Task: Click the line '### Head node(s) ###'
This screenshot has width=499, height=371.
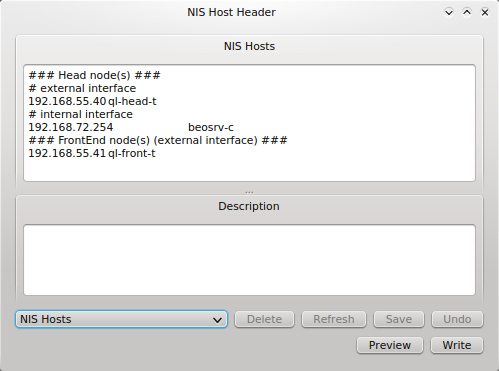Action: 95,75
